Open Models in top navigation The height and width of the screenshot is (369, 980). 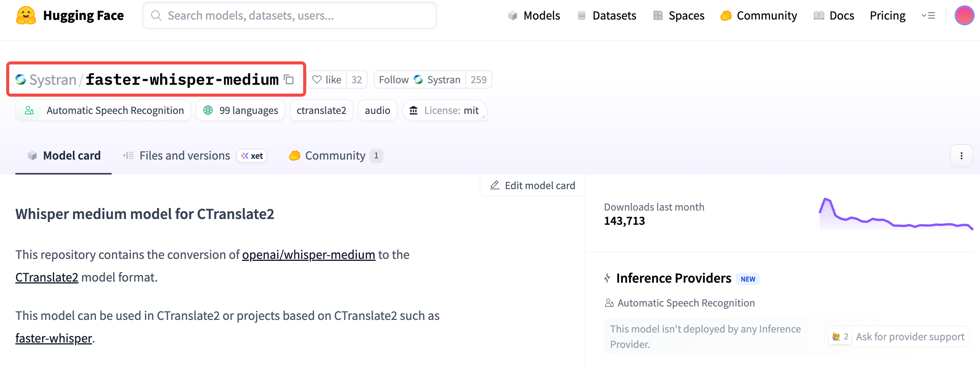point(534,15)
